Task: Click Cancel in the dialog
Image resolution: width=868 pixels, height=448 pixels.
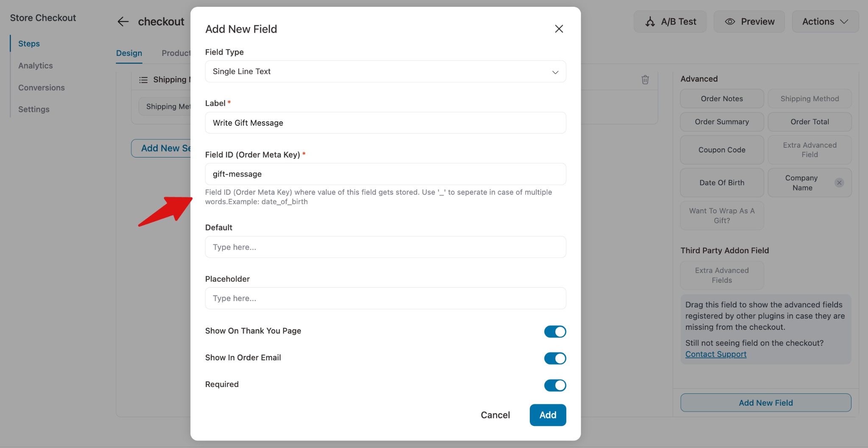Action: click(x=495, y=415)
